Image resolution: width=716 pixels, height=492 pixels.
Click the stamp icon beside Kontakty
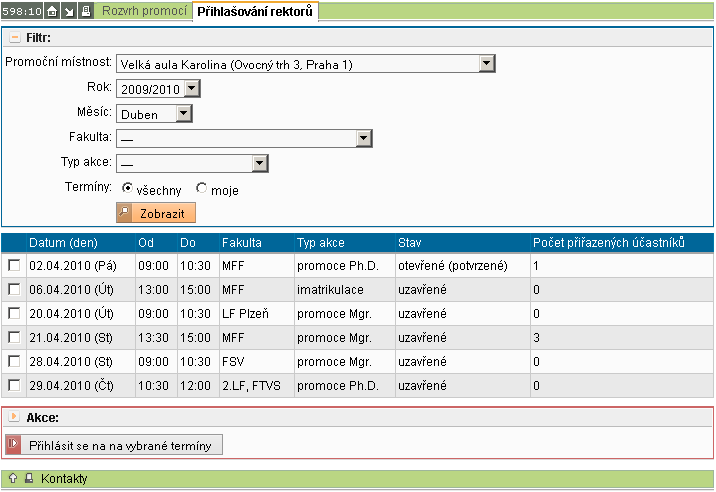tap(28, 479)
